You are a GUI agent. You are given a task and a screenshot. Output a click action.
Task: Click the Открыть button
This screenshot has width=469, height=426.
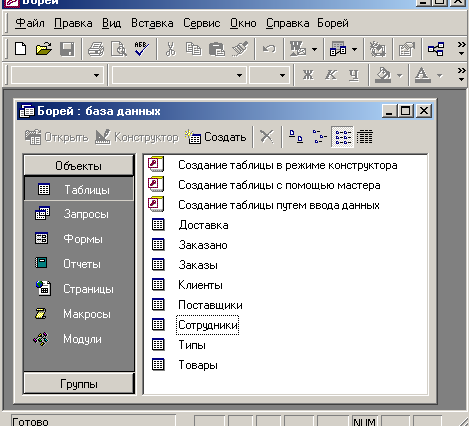(x=57, y=137)
